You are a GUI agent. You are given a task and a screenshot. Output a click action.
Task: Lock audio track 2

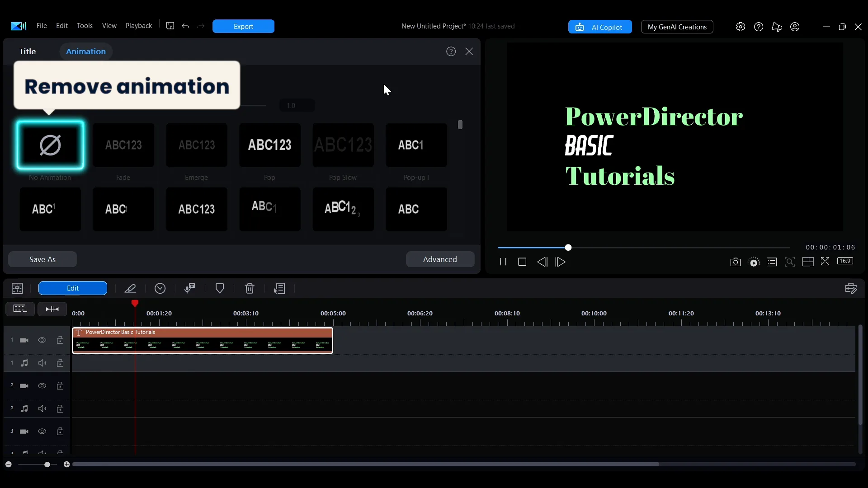(x=60, y=409)
